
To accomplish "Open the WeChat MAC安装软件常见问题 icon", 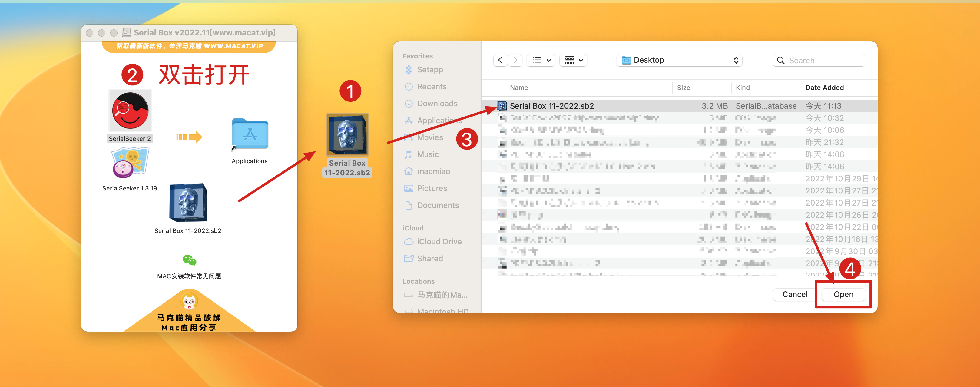I will pos(189,260).
